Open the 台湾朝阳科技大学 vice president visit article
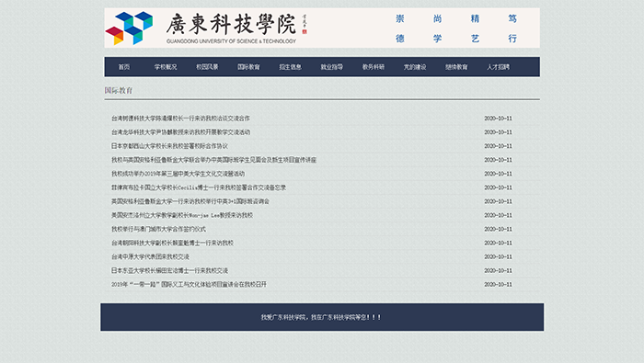Image resolution: width=644 pixels, height=363 pixels. [172, 243]
